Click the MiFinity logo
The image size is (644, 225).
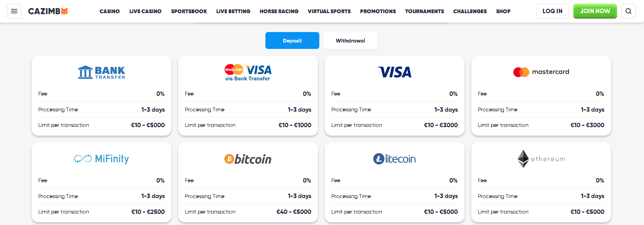(x=101, y=159)
